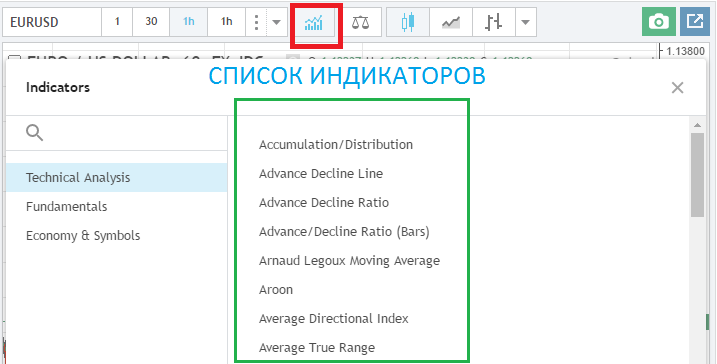Screen dimensions: 717x364
Task: Open chart in popup window icon
Action: [695, 21]
